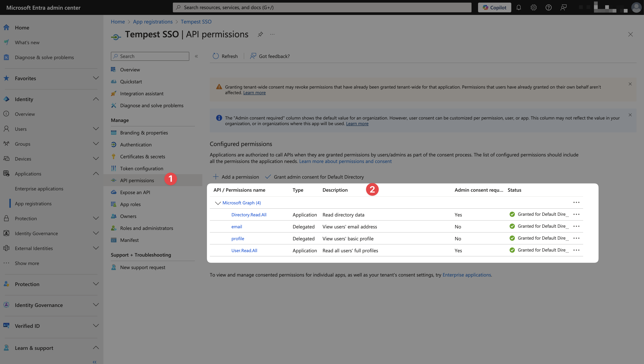The image size is (644, 364).
Task: Open the settings gear in header
Action: [x=533, y=7]
